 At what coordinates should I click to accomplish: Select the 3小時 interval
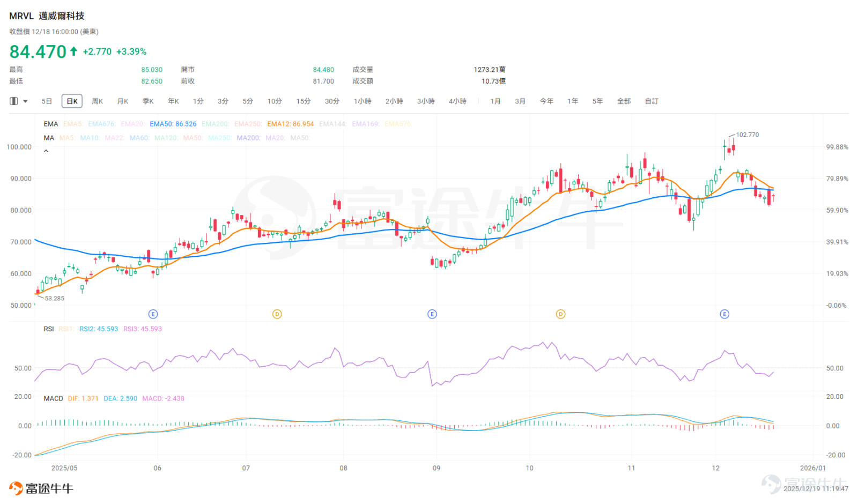pyautogui.click(x=426, y=101)
